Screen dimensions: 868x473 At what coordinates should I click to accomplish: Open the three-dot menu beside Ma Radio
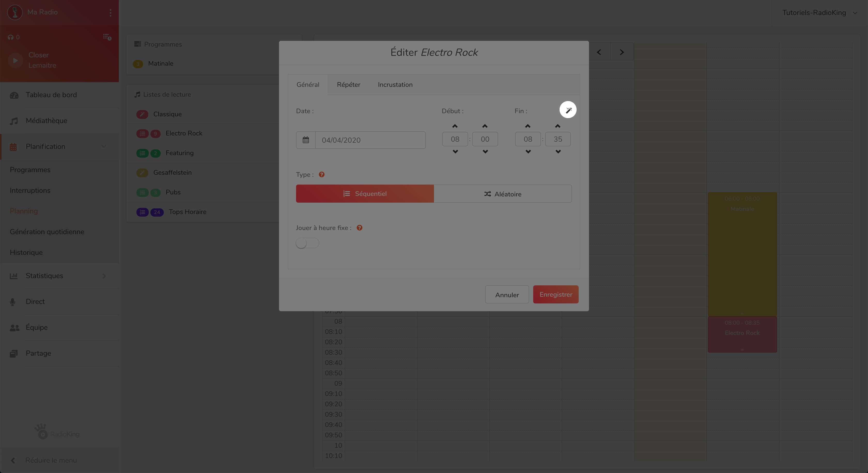click(x=111, y=12)
